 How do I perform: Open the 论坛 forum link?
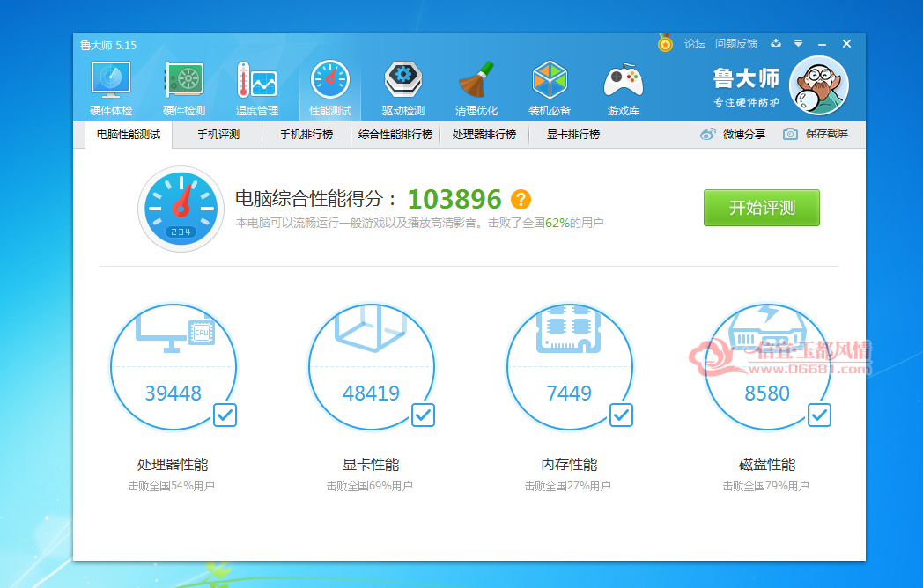pos(695,43)
